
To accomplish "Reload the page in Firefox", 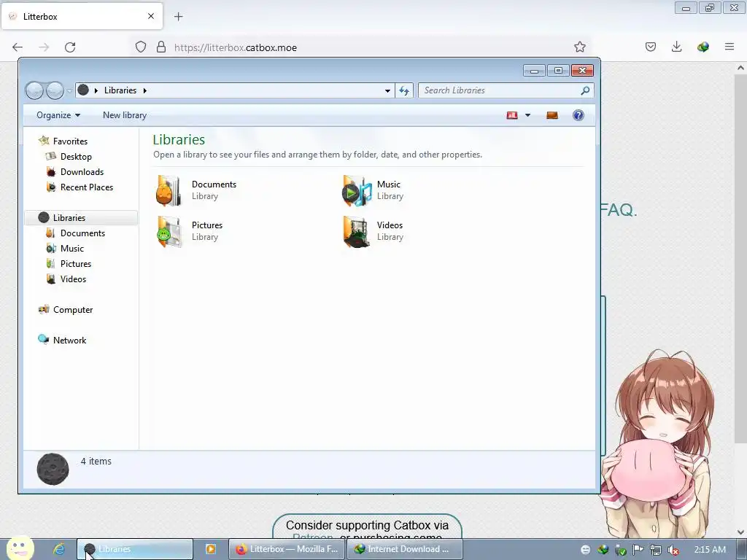I will [x=70, y=47].
